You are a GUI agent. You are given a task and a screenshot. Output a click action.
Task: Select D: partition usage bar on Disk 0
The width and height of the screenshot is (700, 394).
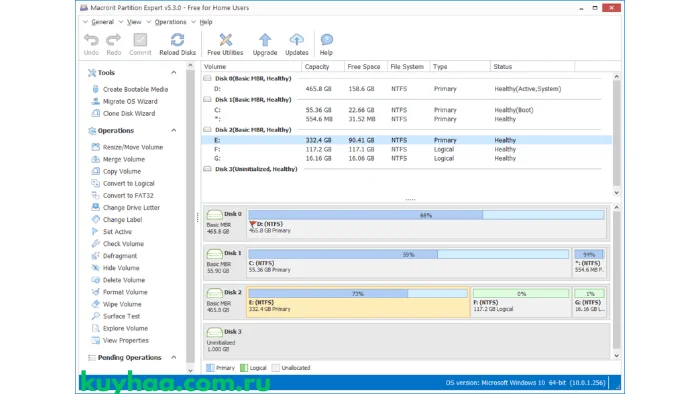(426, 215)
